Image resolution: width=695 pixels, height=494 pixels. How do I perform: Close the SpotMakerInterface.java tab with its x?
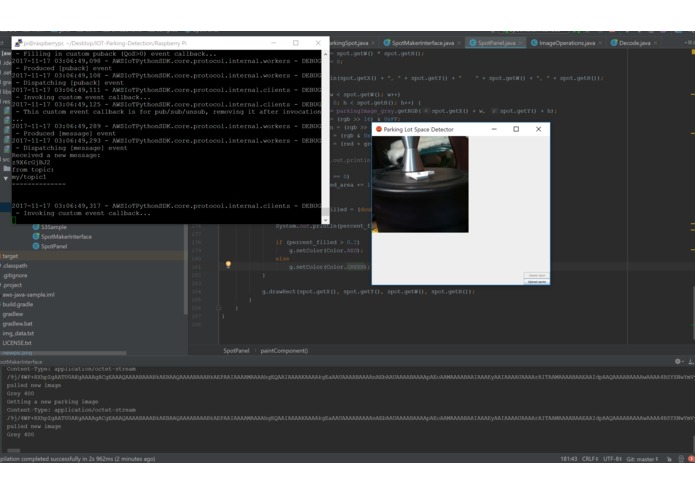(459, 43)
